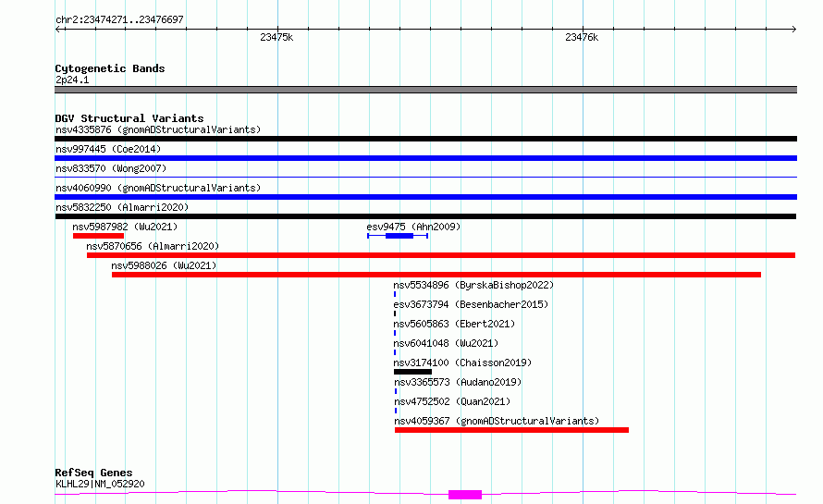
Task: Click the Cytogenetic Bands track title
Action: click(110, 68)
